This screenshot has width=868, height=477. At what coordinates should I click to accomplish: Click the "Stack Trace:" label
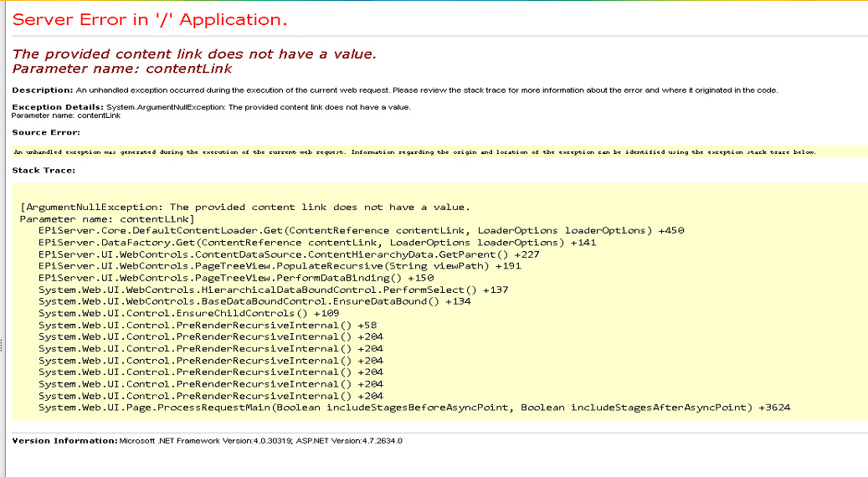[44, 171]
